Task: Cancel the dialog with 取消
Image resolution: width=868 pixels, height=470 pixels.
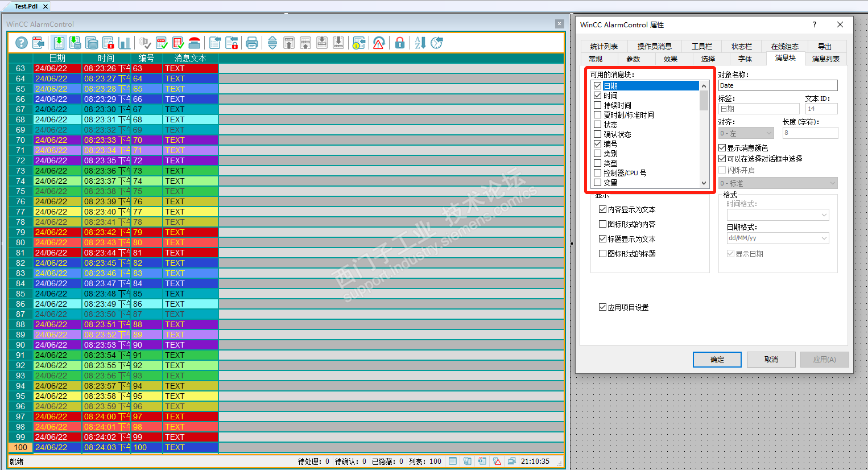Action: tap(771, 360)
